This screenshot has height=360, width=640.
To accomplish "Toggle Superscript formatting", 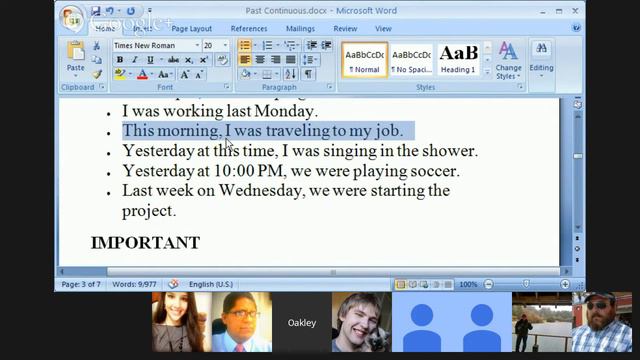I will 204,60.
